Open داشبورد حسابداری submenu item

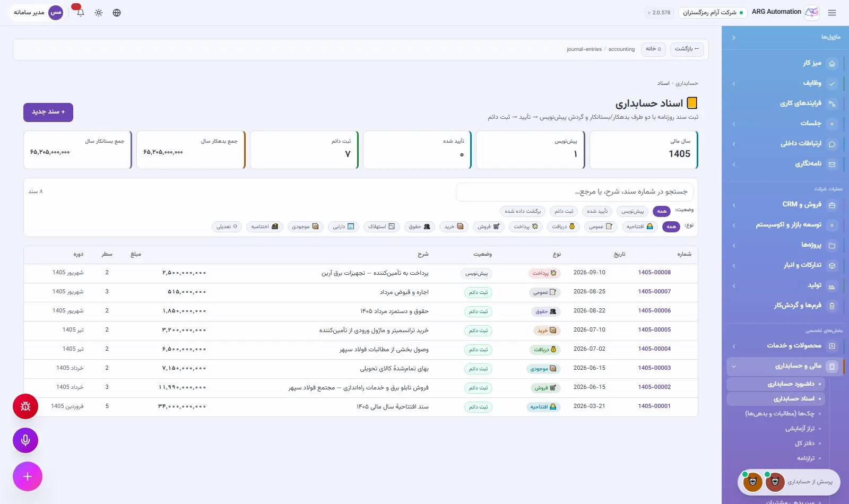coord(776,384)
